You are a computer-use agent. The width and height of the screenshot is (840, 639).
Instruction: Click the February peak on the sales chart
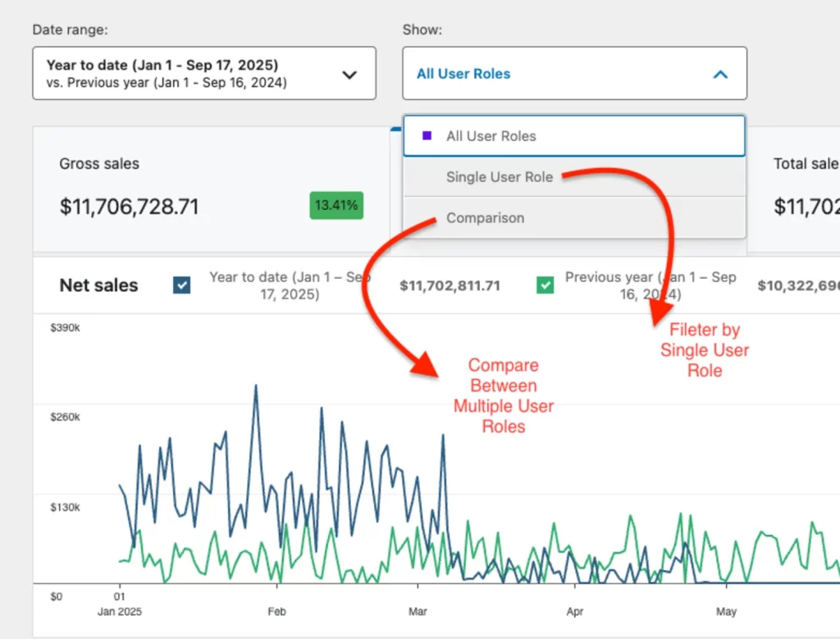click(x=256, y=386)
